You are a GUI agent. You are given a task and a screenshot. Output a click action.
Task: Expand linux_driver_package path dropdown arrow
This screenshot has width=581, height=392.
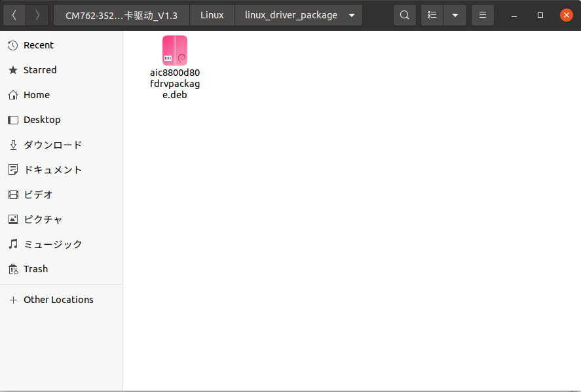click(x=352, y=15)
